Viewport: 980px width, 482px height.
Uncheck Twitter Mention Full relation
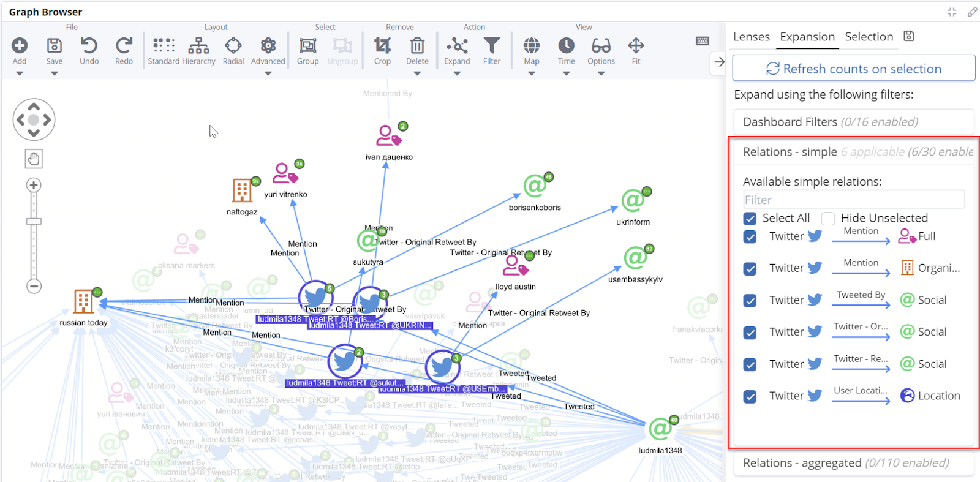tap(750, 237)
